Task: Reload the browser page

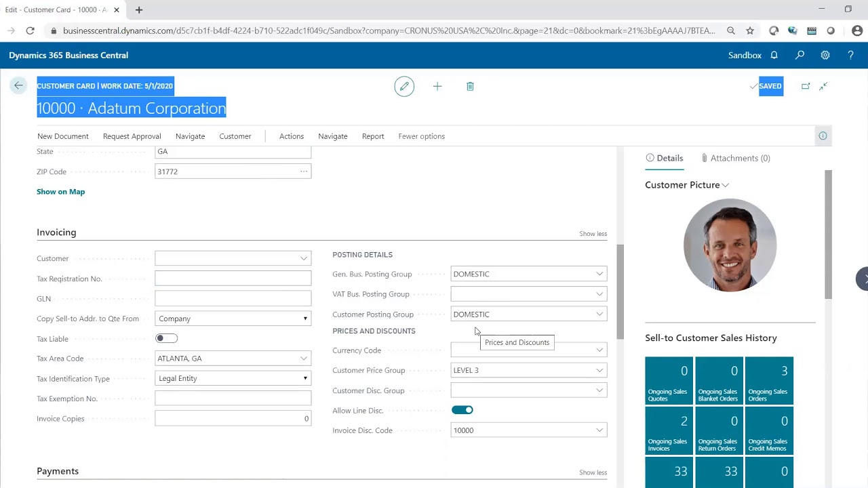Action: click(30, 30)
